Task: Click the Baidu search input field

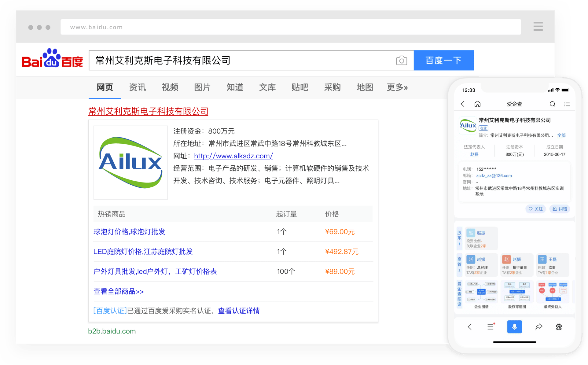Action: coord(241,61)
